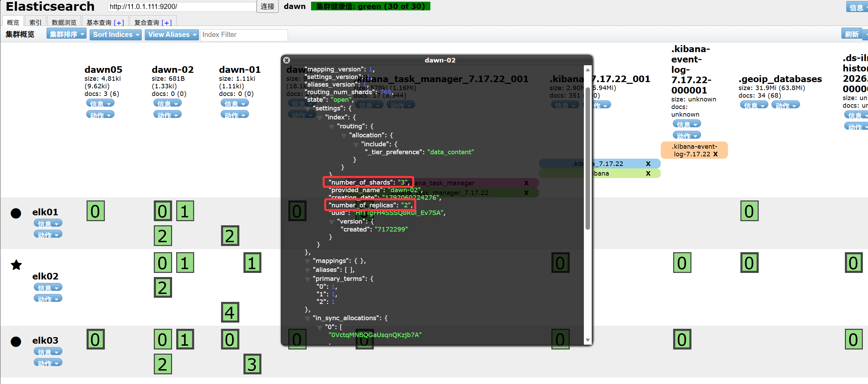868x384 pixels.
Task: Click shard 4 of dawn-01 on elk02
Action: pyautogui.click(x=230, y=312)
